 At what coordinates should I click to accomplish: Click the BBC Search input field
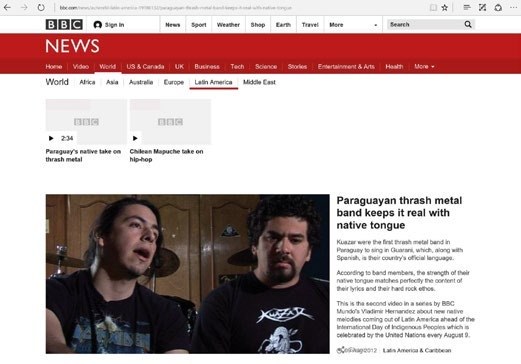425,24
